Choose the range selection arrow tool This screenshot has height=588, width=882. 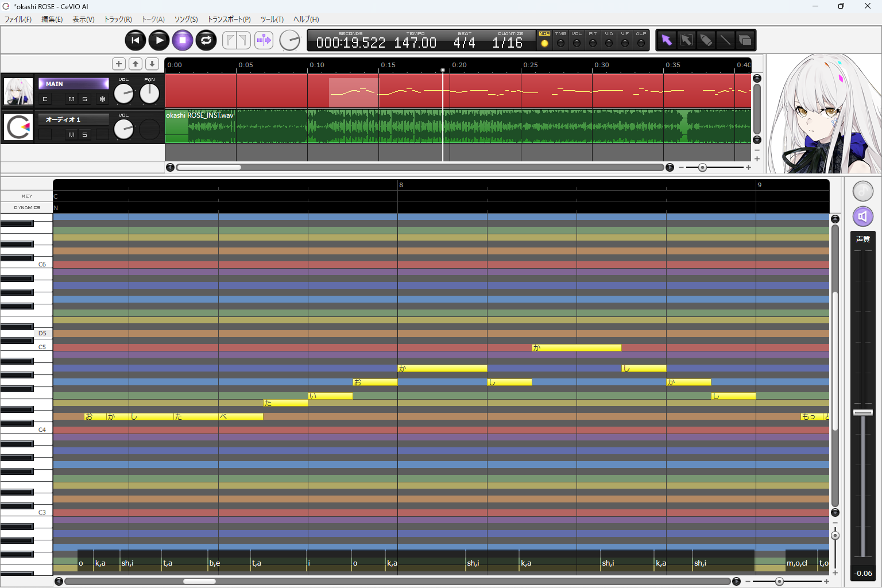[686, 40]
